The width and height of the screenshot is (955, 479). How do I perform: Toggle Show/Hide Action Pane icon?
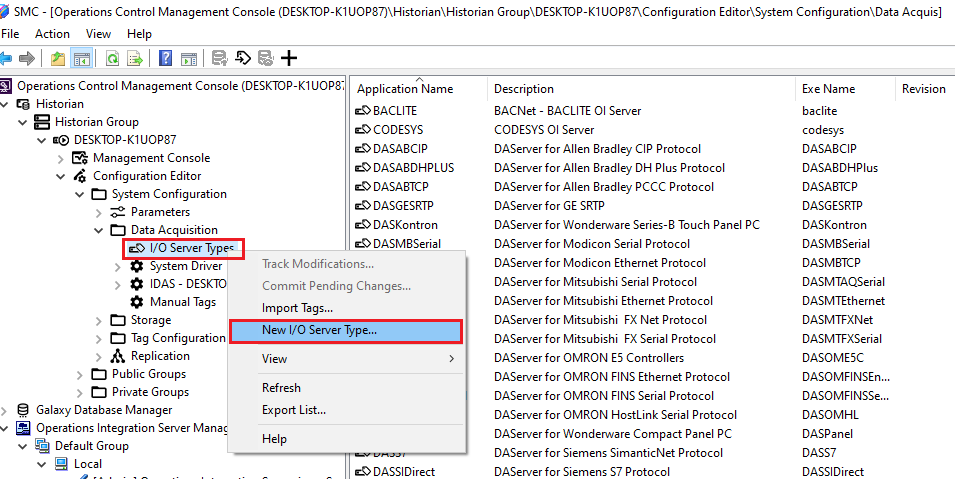click(x=189, y=59)
